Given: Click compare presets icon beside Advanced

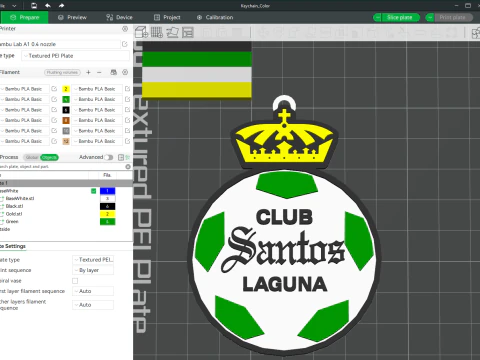Looking at the screenshot, I should click(121, 157).
